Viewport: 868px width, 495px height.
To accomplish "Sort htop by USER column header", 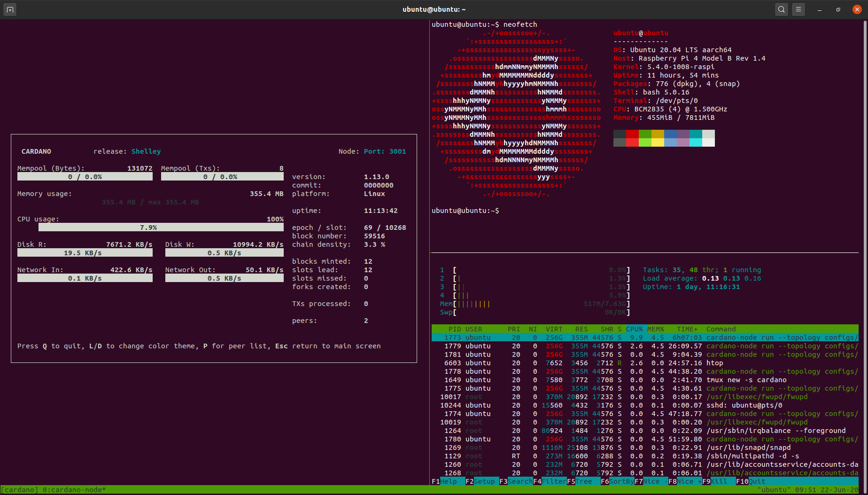I will 473,329.
